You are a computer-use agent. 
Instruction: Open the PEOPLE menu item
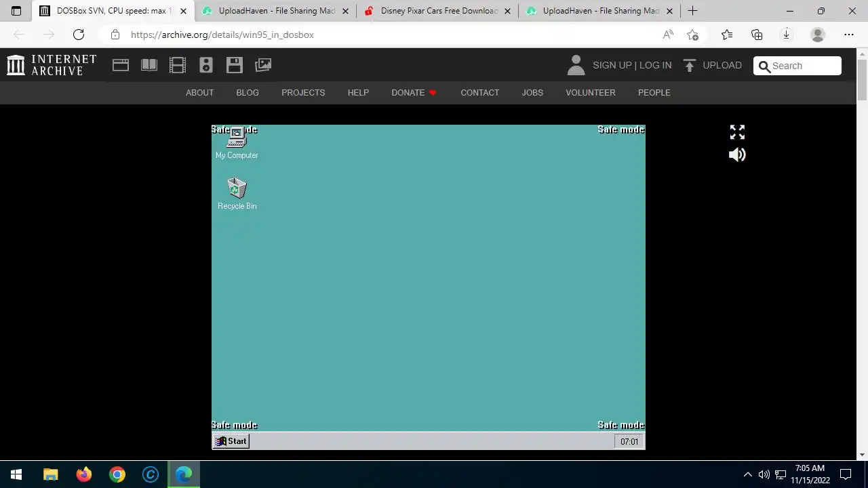(654, 92)
